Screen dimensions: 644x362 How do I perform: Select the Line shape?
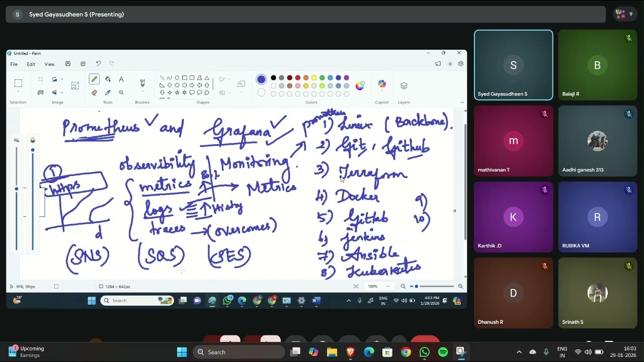point(162,78)
